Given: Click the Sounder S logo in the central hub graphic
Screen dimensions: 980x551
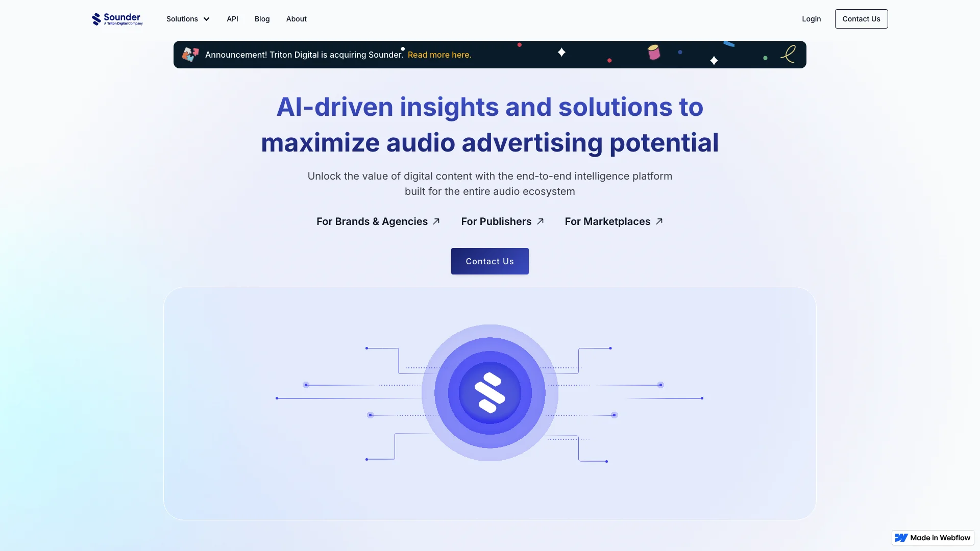Looking at the screenshot, I should 489,392.
